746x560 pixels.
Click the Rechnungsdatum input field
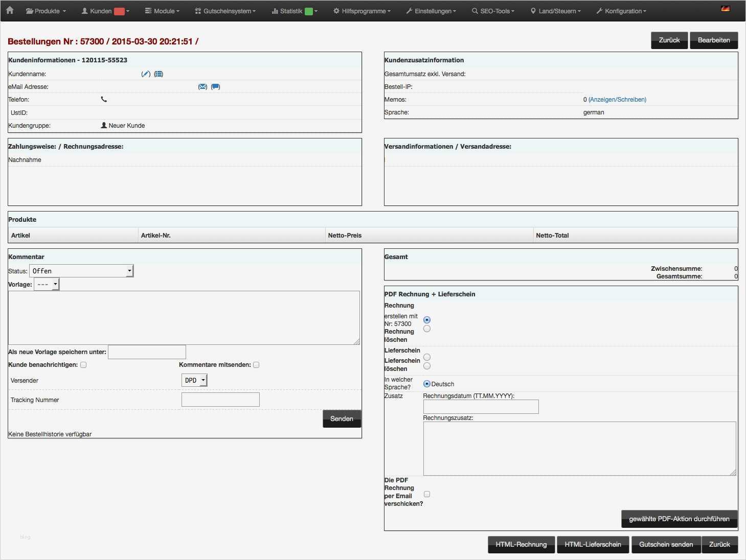pyautogui.click(x=481, y=407)
